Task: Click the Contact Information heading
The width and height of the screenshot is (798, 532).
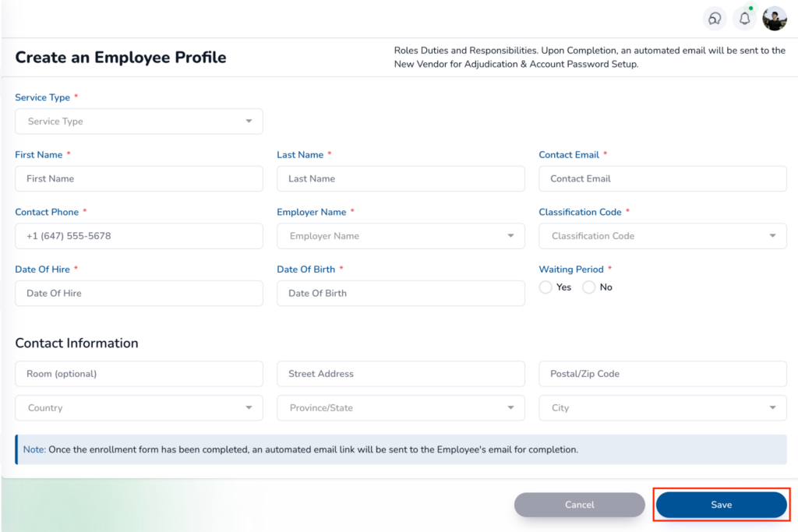Action: 77,344
